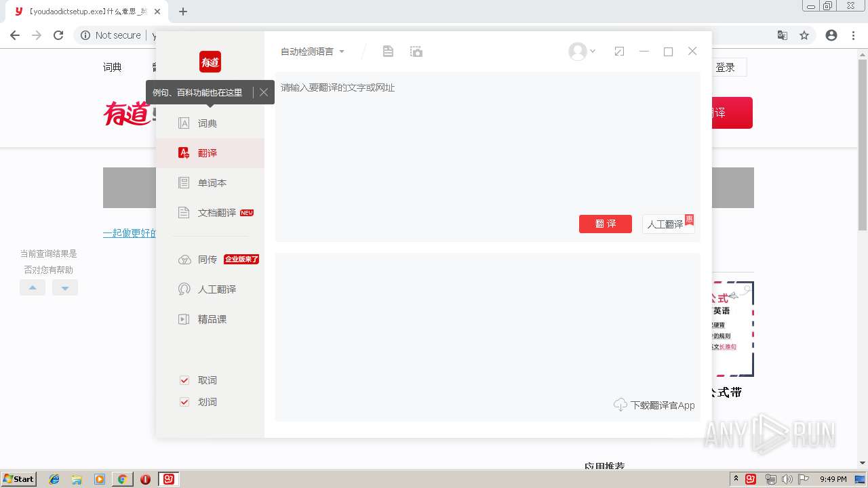This screenshot has width=868, height=488.
Task: Click the 9:49 PM system clock
Action: 833,479
